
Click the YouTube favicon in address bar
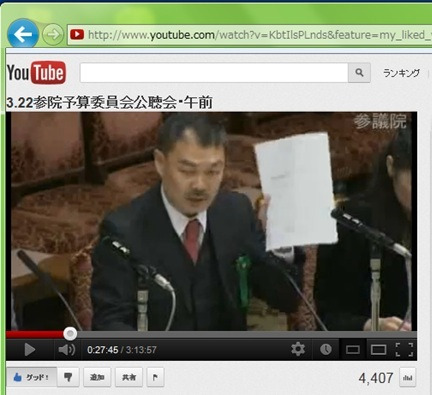[x=77, y=34]
